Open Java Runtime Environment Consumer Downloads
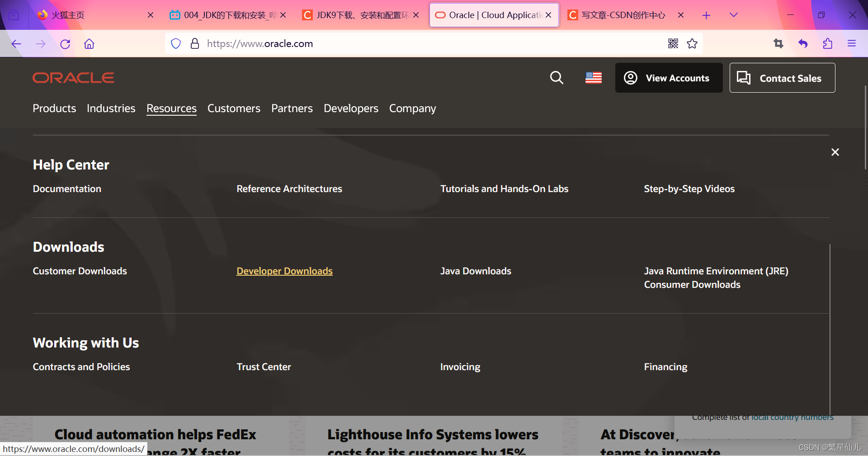This screenshot has height=456, width=868. coord(716,278)
